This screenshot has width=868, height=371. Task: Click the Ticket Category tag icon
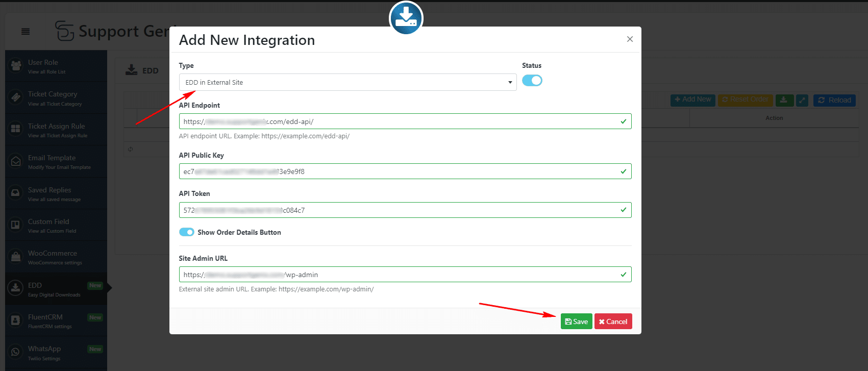coord(16,97)
